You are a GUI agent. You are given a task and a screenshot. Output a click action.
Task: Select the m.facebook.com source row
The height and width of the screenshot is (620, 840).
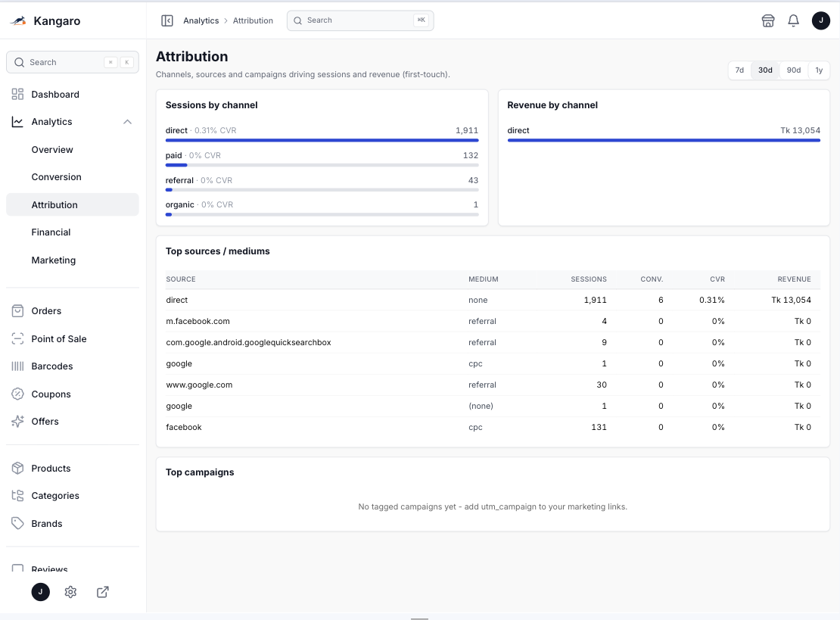coord(493,321)
